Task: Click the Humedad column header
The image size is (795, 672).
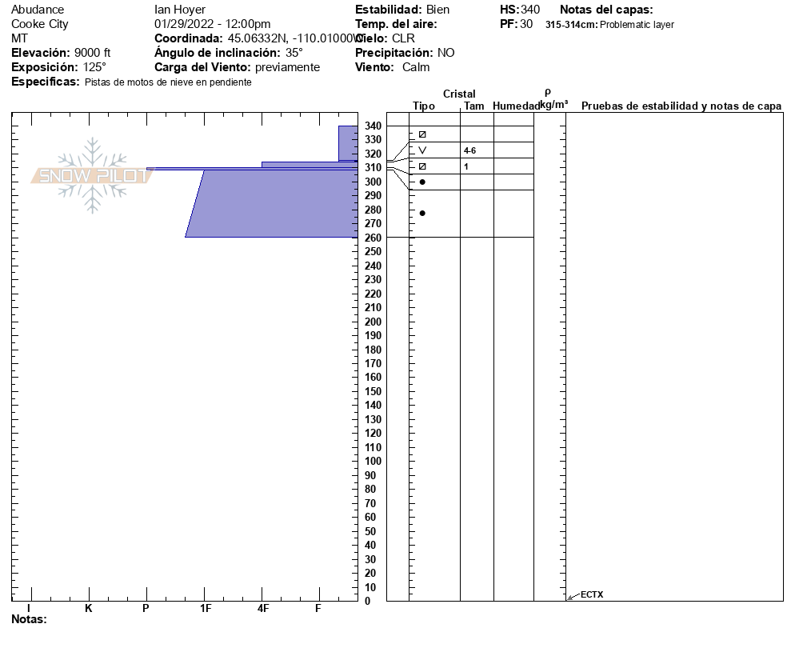Action: click(517, 106)
